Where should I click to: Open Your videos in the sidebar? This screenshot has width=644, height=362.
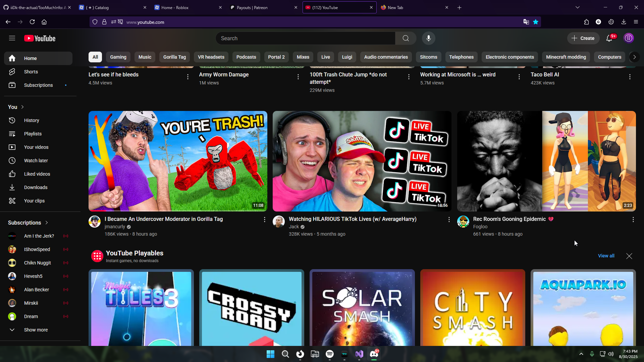coord(38,147)
